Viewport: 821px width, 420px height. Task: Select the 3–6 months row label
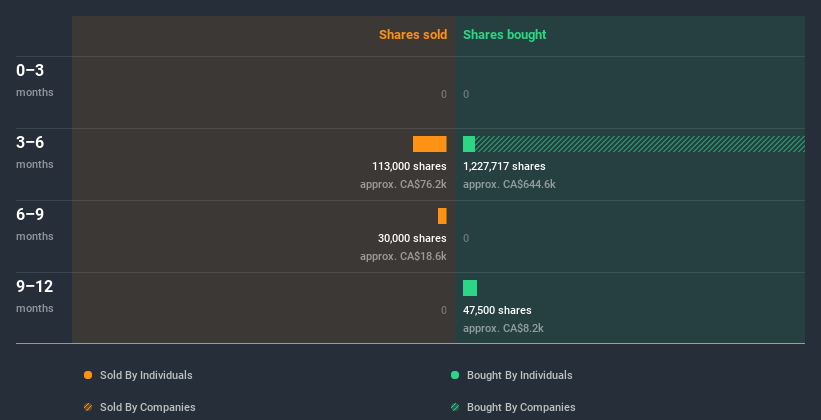pyautogui.click(x=35, y=152)
